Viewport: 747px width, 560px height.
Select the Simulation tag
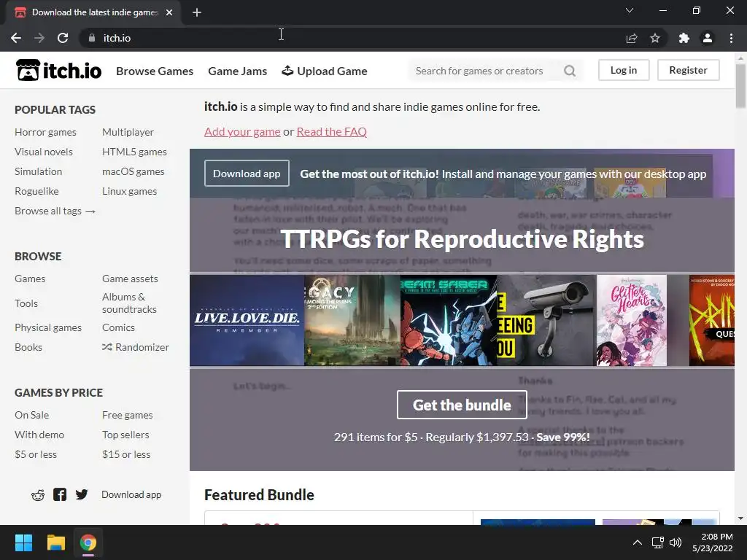(39, 171)
